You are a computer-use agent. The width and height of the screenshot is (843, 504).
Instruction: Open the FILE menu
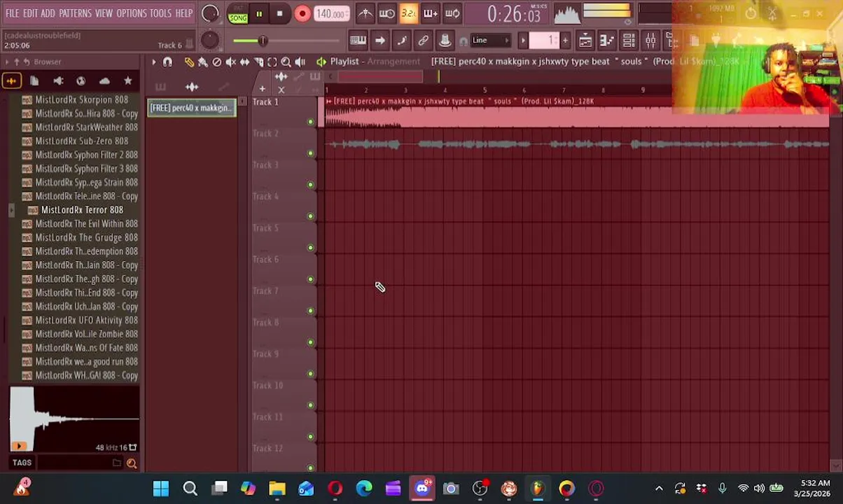coord(13,13)
